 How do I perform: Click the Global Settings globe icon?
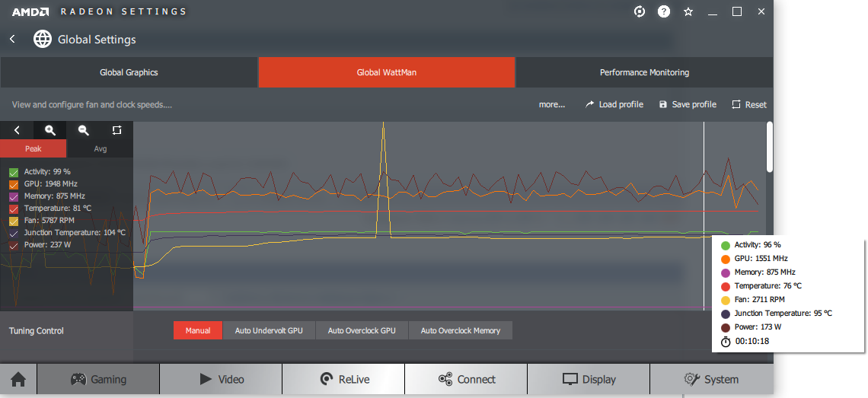tap(43, 40)
